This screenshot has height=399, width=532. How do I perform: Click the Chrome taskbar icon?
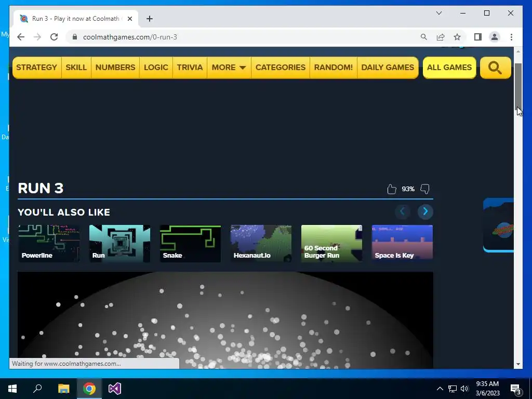(x=89, y=389)
